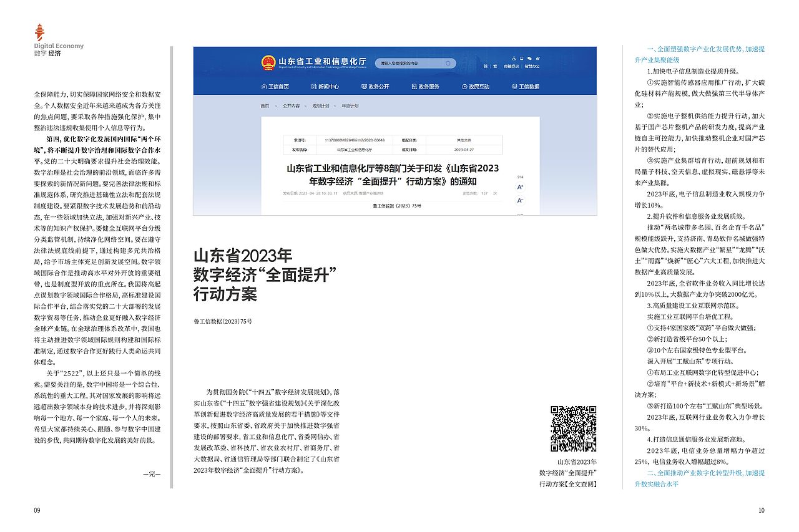
Task: Switch language to 繁 traditional Chinese
Action: point(496,66)
